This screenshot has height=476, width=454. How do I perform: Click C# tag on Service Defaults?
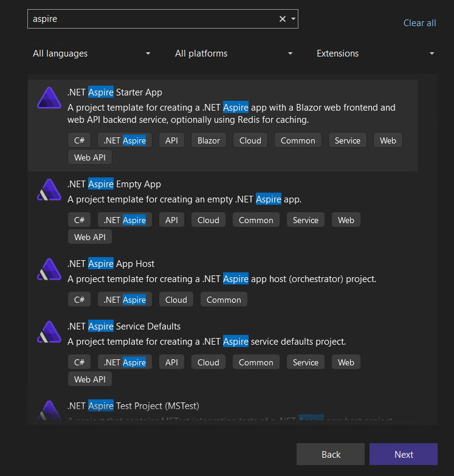click(79, 362)
